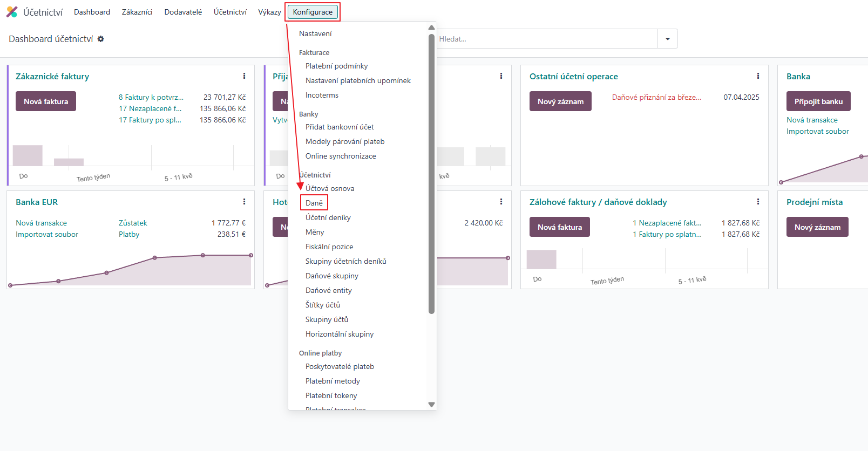The height and width of the screenshot is (451, 868).
Task: Select Daně from the Konfigurace menu
Action: [x=314, y=203]
